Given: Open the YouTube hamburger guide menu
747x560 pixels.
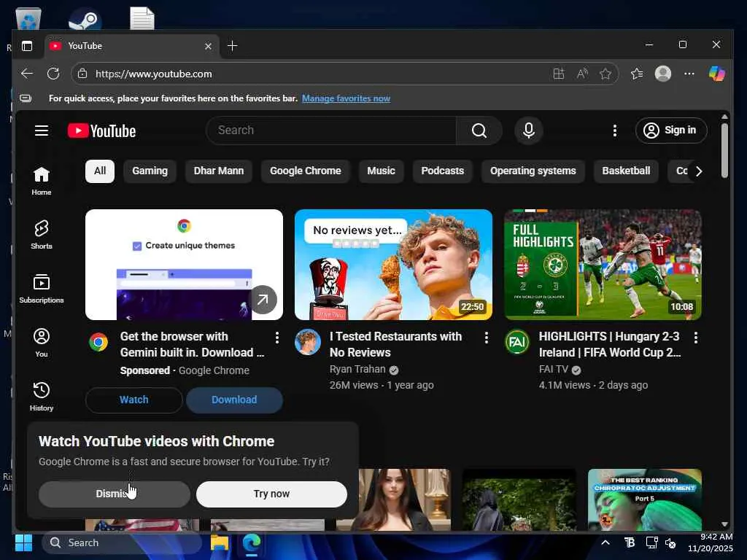Looking at the screenshot, I should 42,131.
